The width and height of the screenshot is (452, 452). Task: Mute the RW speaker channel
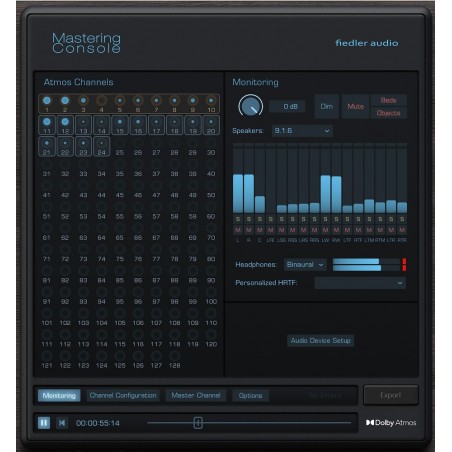tap(336, 230)
